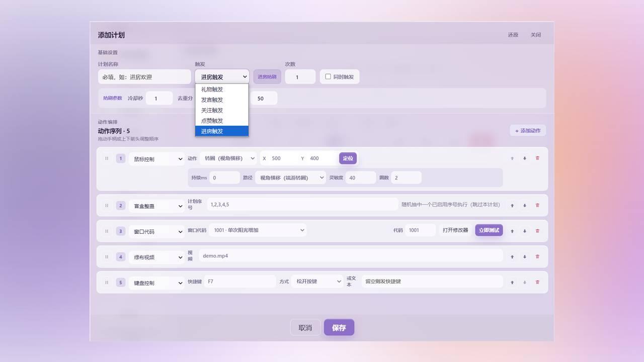Screen dimensions: 644x362
Task: Expand the 1001 · 单次阳光增加 window code dropdown
Action: point(258,230)
